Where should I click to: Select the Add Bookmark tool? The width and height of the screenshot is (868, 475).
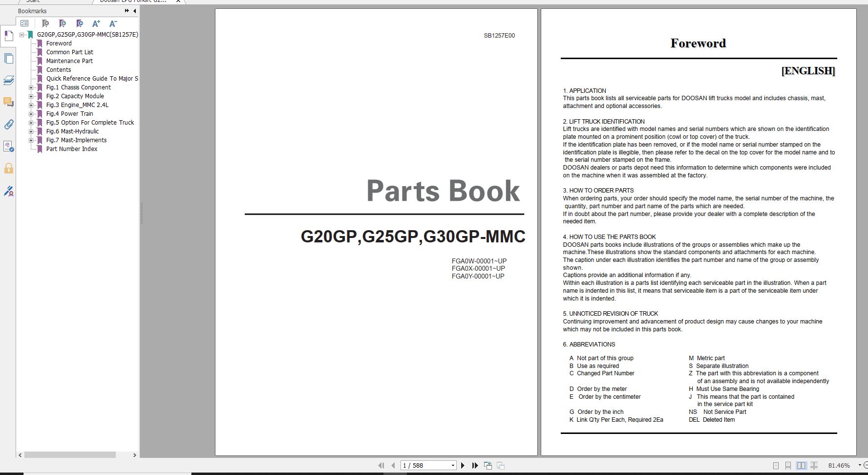(63, 23)
